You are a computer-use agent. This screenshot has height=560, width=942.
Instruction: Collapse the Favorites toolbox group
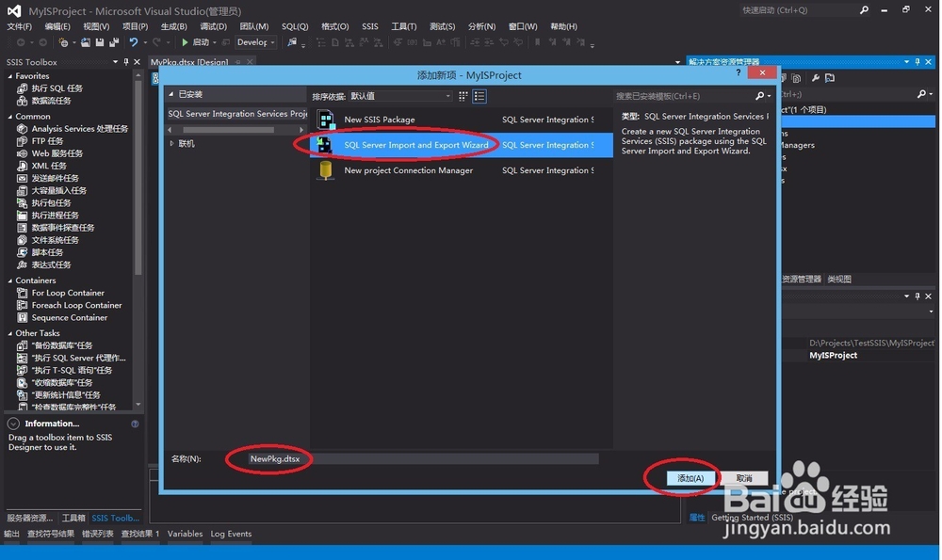pos(10,76)
